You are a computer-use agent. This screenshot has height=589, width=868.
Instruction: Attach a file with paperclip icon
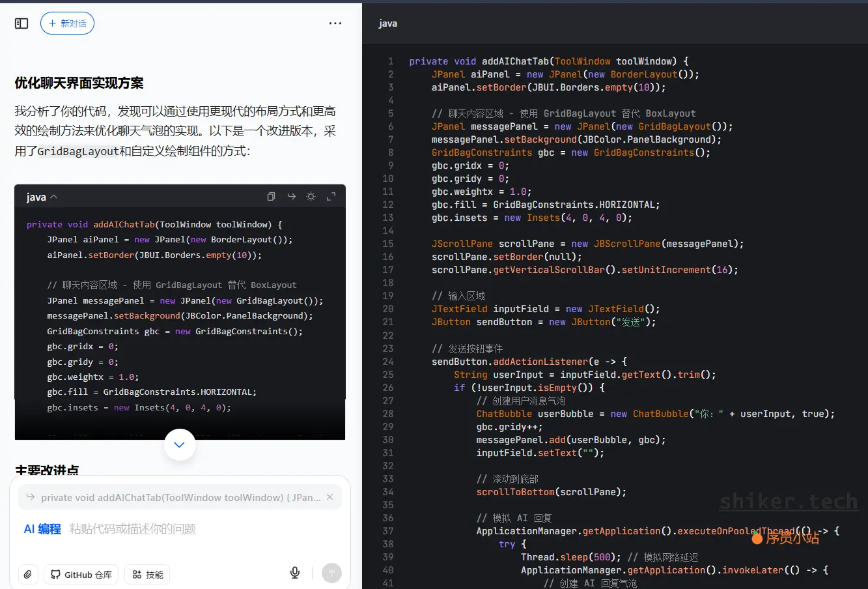pos(28,574)
